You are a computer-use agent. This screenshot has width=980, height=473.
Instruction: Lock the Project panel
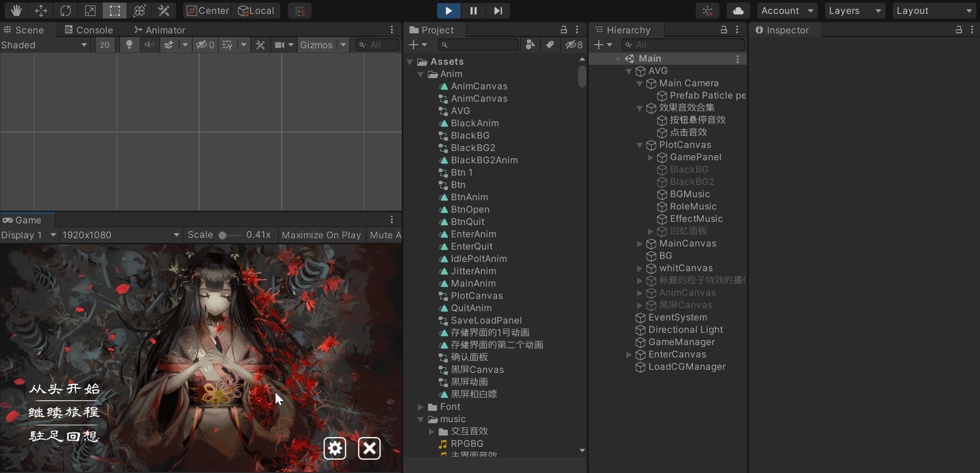[563, 30]
